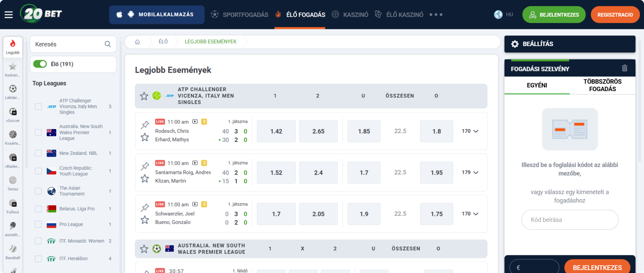Select vSoccer icon in sidebar
The image size is (644, 273).
[x=13, y=112]
